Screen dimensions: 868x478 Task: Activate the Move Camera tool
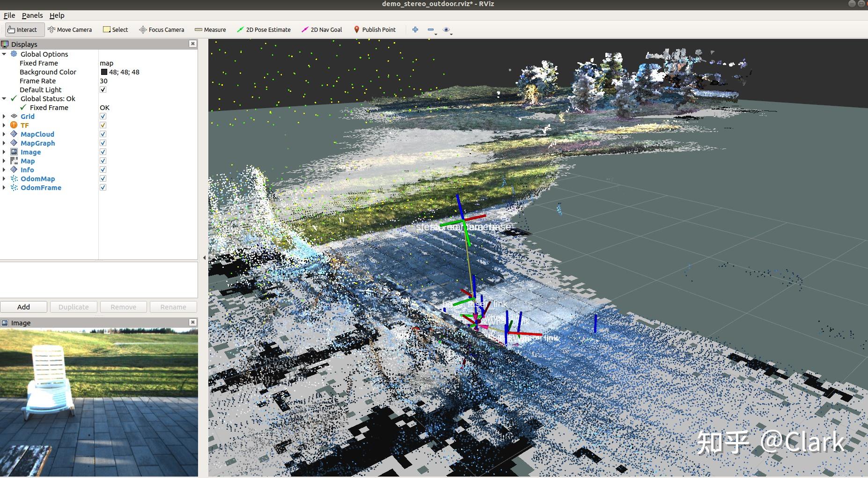[x=70, y=29]
